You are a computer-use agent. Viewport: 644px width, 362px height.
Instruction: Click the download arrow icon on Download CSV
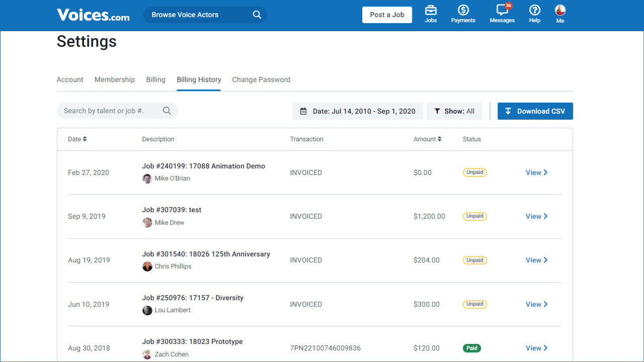click(x=508, y=111)
